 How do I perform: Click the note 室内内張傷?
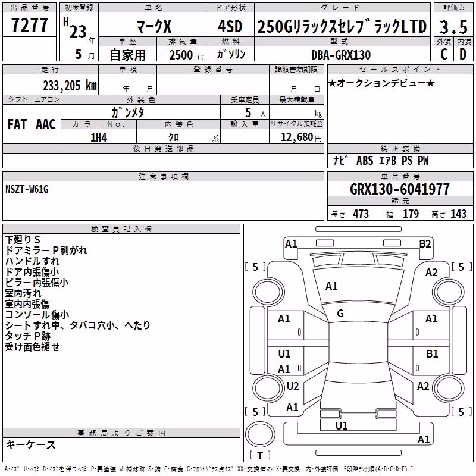(x=27, y=304)
